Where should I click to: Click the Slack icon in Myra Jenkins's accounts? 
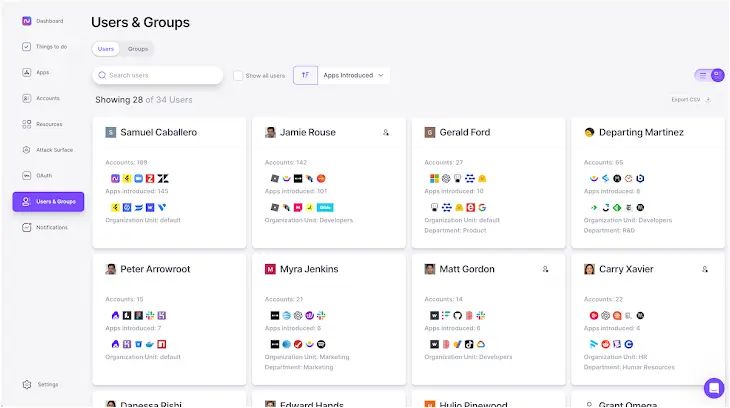coord(321,315)
